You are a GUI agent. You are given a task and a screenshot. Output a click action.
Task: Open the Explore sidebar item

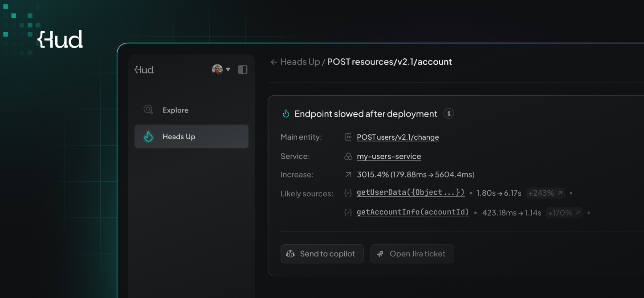pyautogui.click(x=175, y=110)
